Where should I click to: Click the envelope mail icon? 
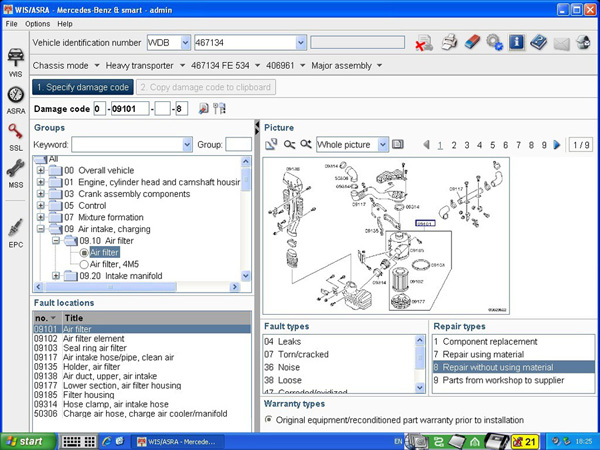tap(561, 43)
